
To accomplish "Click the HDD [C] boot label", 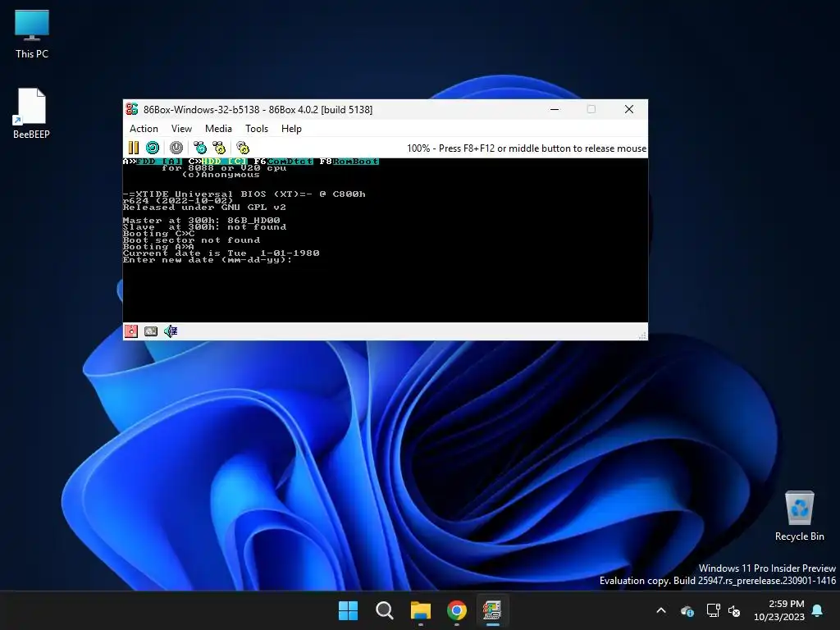I will click(x=218, y=162).
